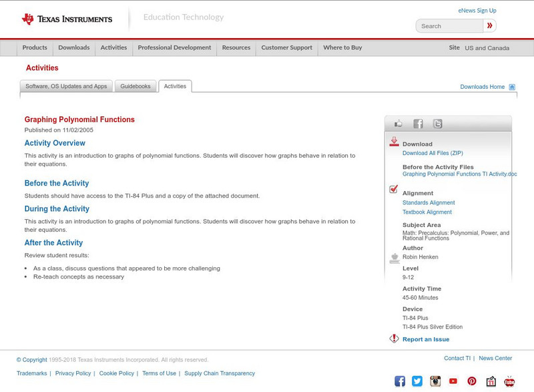
Task: Open the Standards Alignment link
Action: coord(429,202)
